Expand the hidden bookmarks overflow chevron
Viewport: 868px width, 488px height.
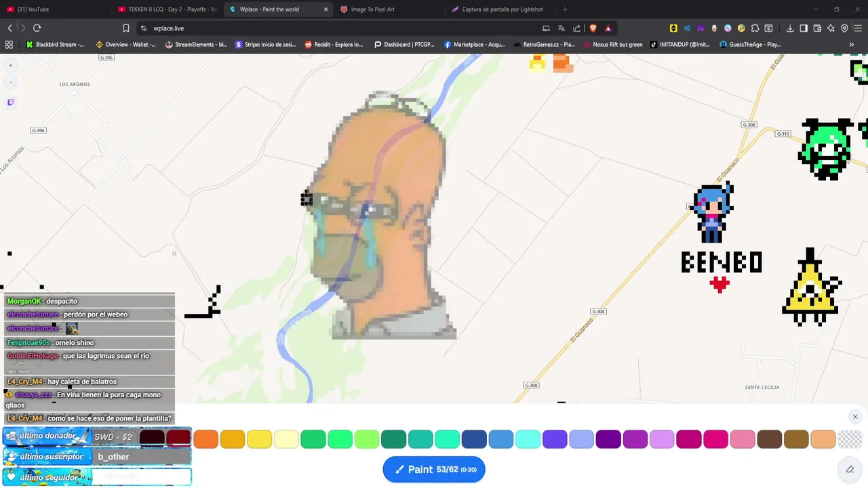(852, 45)
